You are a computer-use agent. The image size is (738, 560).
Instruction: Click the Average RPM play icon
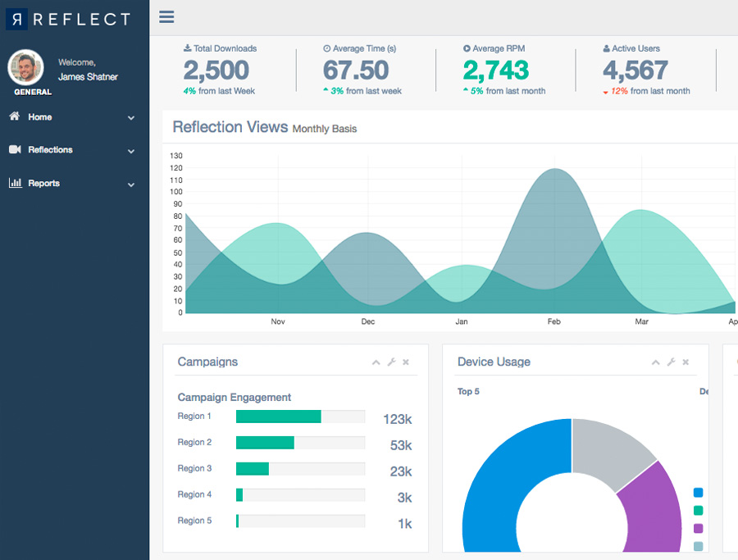point(467,48)
